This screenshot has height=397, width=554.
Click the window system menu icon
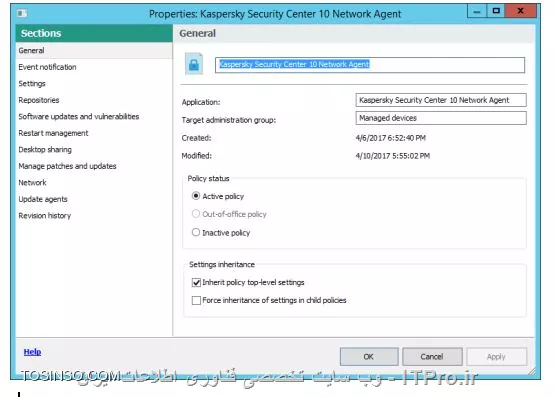[x=22, y=13]
